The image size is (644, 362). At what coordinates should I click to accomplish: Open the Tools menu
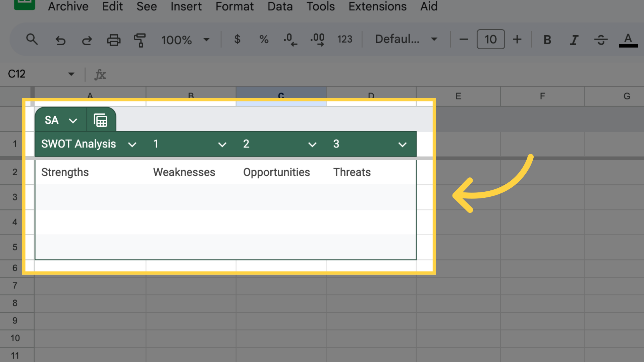point(321,6)
